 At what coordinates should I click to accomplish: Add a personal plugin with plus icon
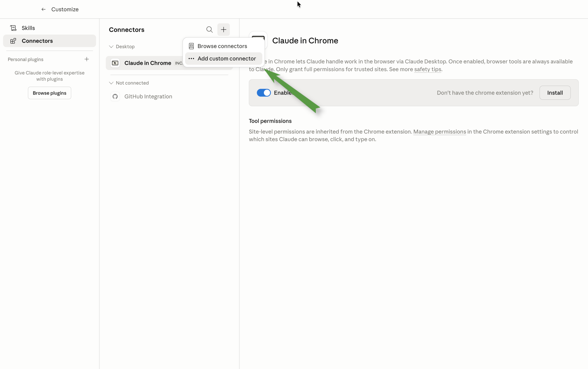coord(87,59)
